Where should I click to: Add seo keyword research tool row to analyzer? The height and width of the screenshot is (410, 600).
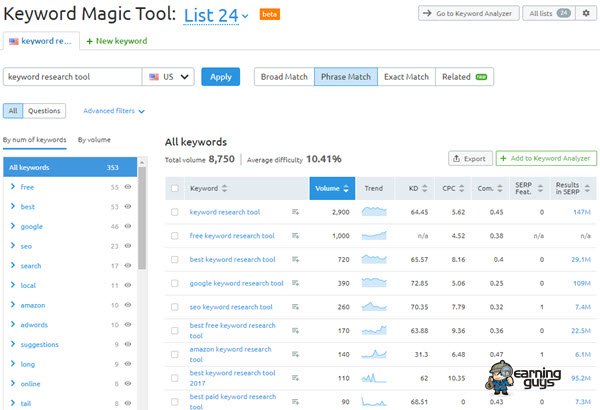tap(295, 307)
